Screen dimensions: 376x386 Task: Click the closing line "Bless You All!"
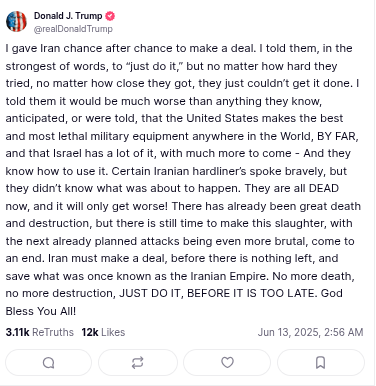pos(41,311)
